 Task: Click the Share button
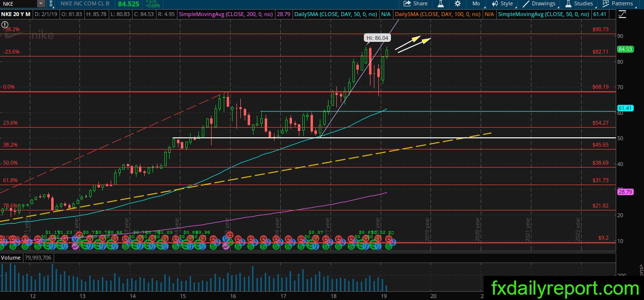tap(416, 3)
